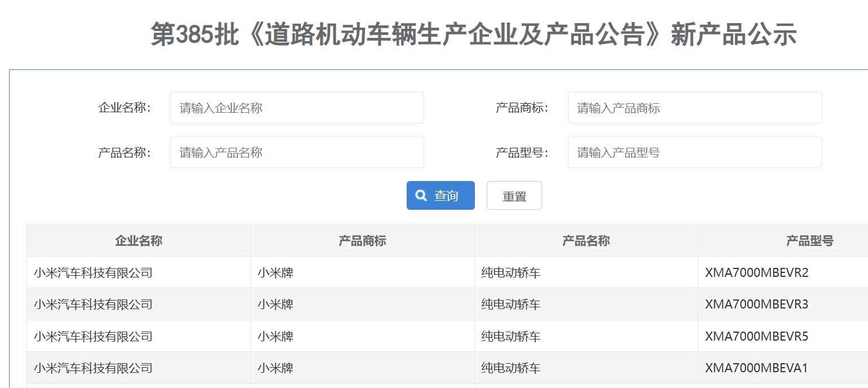
Task: Click 纯电动轿车 in the XMA7000MBEVR3 row
Action: (x=511, y=305)
